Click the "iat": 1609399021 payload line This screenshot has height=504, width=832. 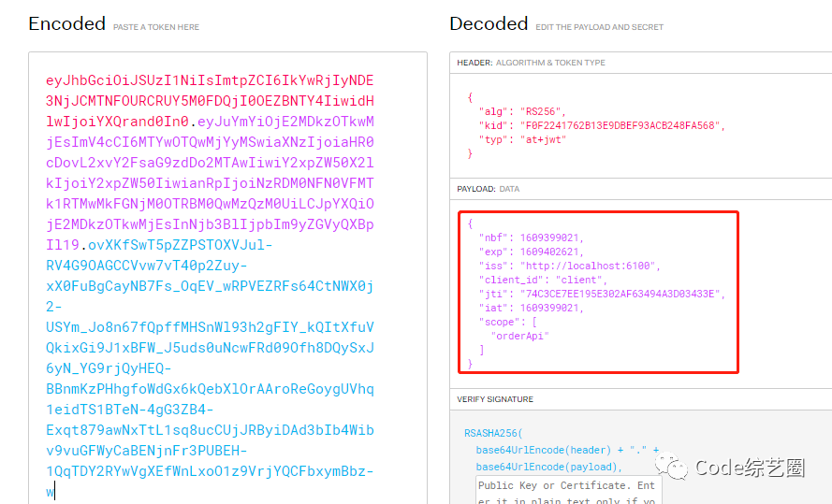point(532,308)
